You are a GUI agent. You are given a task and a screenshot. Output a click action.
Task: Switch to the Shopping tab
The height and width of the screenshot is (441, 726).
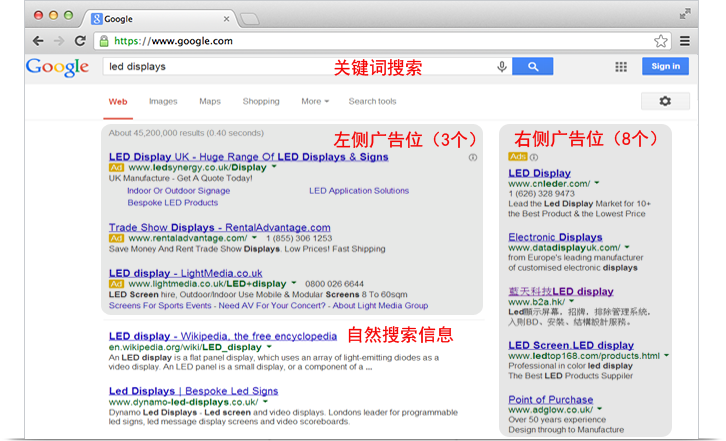point(261,101)
